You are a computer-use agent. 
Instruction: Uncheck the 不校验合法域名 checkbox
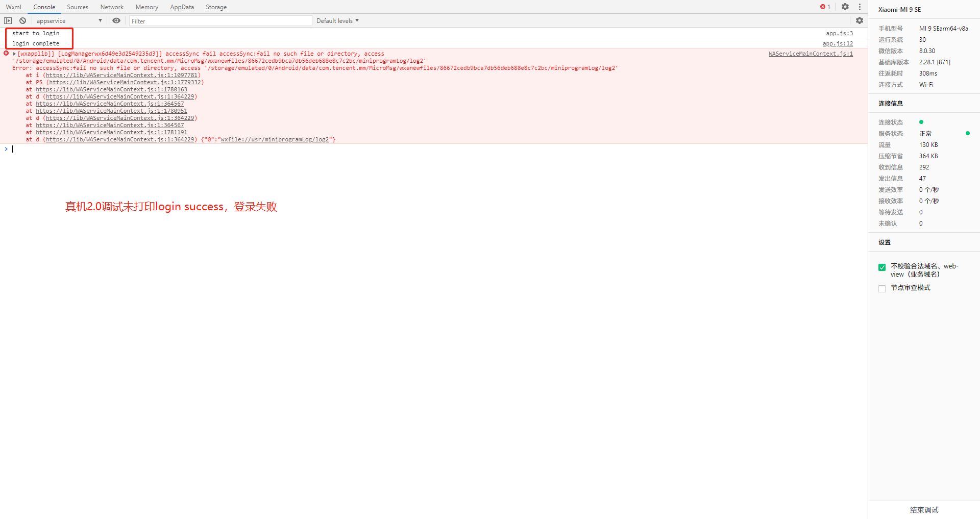(x=882, y=267)
